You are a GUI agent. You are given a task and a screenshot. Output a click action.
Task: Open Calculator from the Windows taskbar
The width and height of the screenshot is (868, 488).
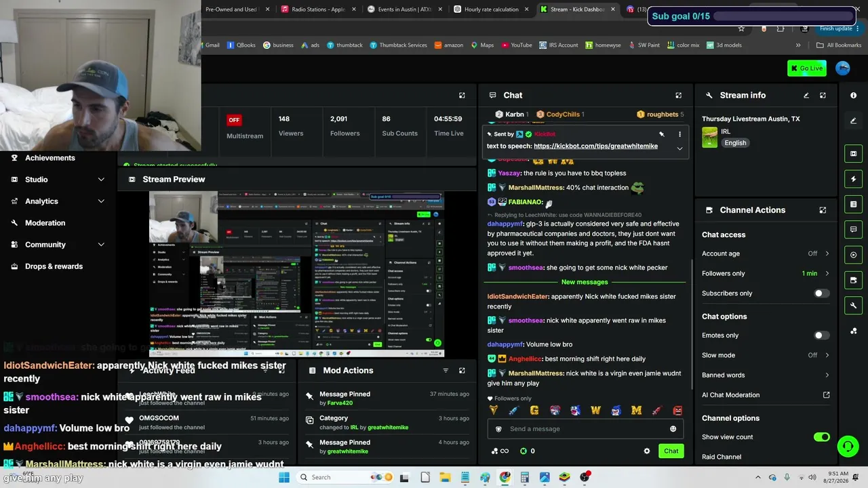click(525, 477)
